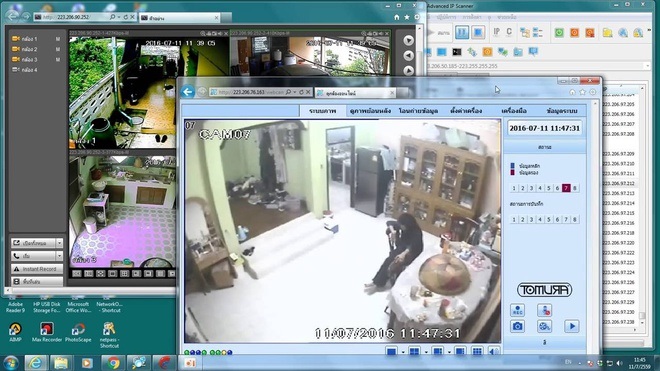Select กล้อง 4 in the camera list
660x371 pixels.
(29, 70)
